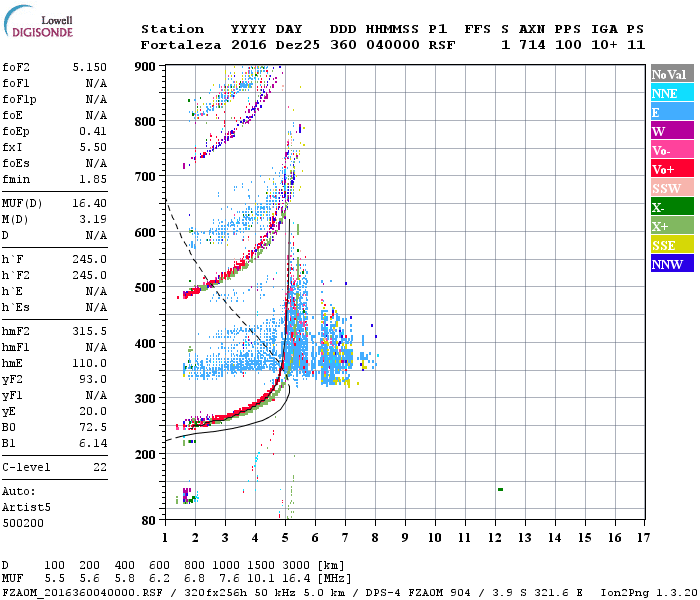Viewport: 700px width, 600px height.
Task: Click the B1 value 6.14
Action: pyautogui.click(x=93, y=443)
